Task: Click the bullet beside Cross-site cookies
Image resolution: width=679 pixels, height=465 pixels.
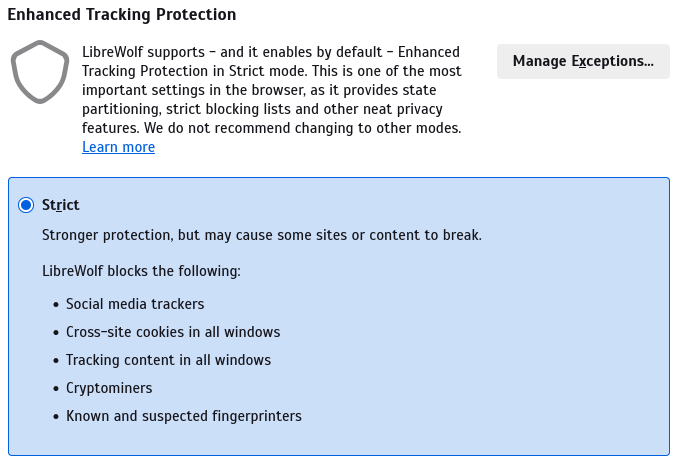Action: point(56,333)
